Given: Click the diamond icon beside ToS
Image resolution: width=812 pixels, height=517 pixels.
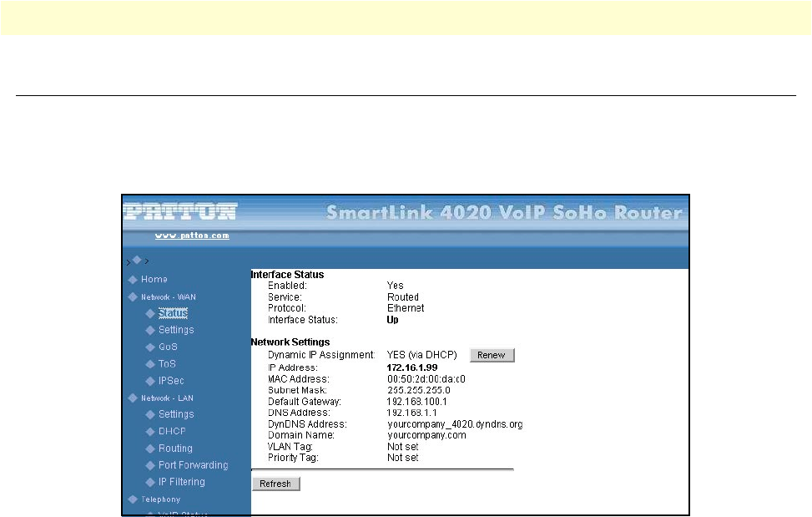Looking at the screenshot, I should 150,364.
